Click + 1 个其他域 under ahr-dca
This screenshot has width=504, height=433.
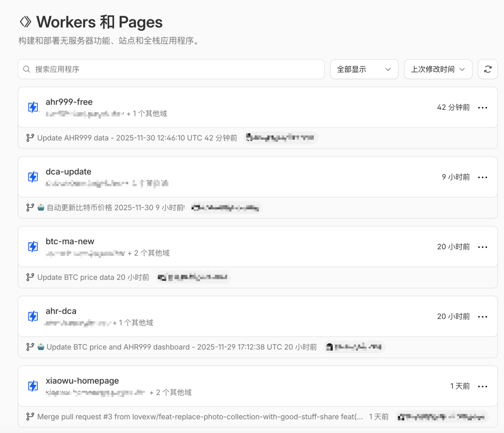[133, 323]
